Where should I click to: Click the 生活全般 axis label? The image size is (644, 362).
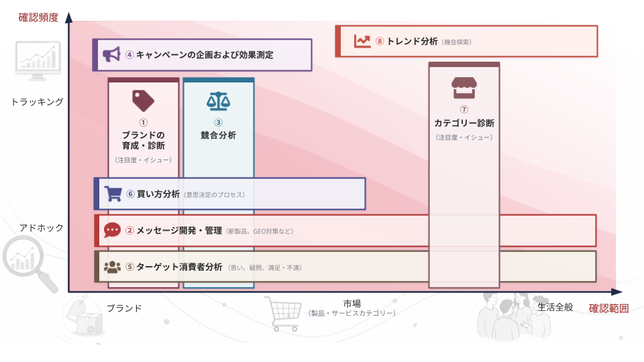tap(555, 307)
